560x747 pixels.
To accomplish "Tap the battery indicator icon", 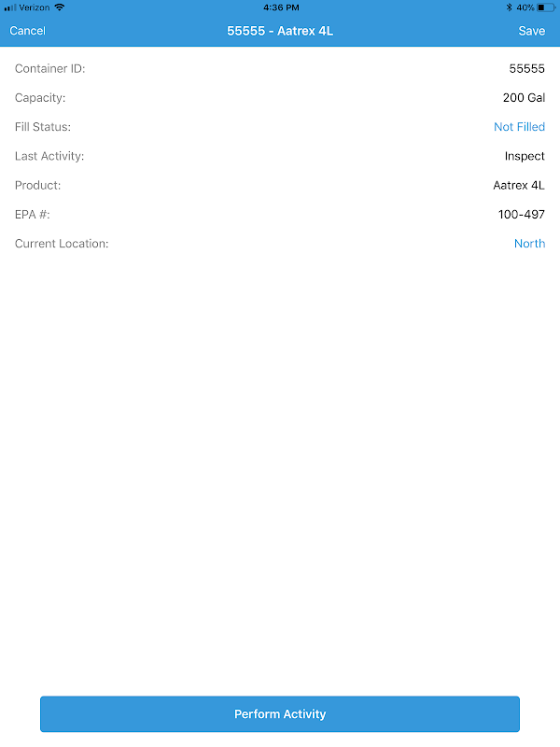I will pyautogui.click(x=546, y=7).
